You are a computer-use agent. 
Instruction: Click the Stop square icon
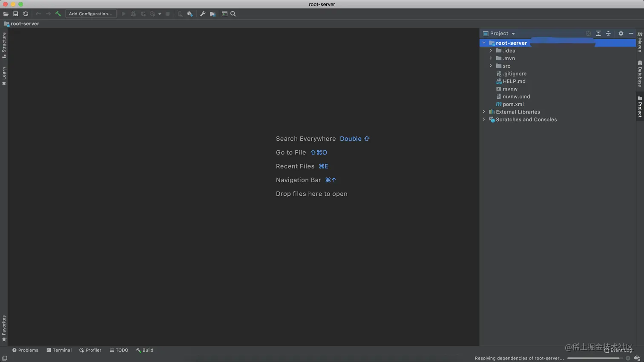point(168,14)
